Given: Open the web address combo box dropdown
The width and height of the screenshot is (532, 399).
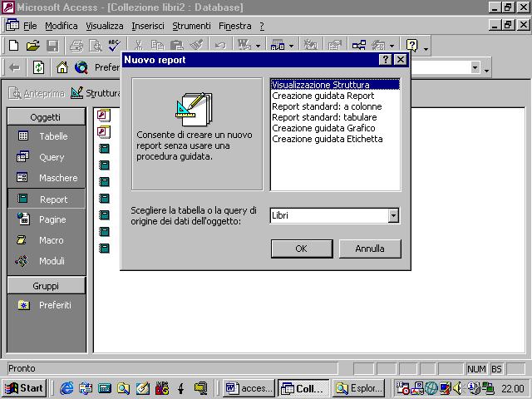Looking at the screenshot, I should (475, 67).
